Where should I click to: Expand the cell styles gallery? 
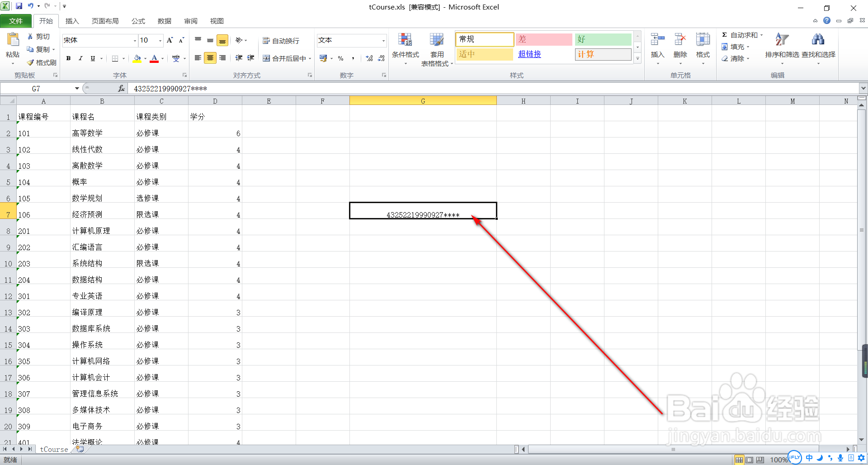pyautogui.click(x=637, y=58)
